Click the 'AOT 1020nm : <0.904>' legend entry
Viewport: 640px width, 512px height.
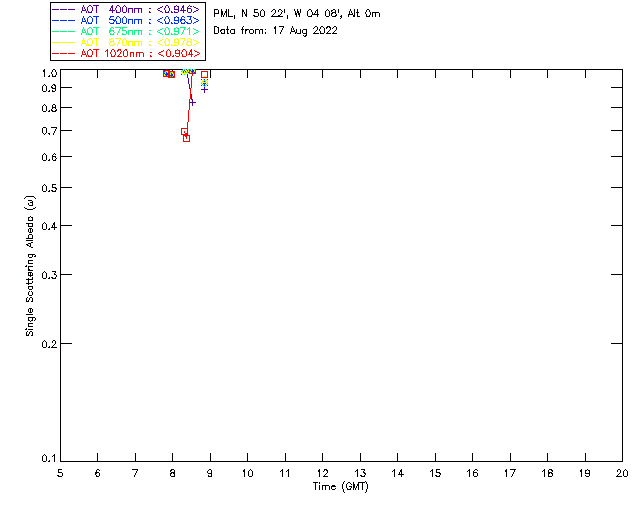126,53
